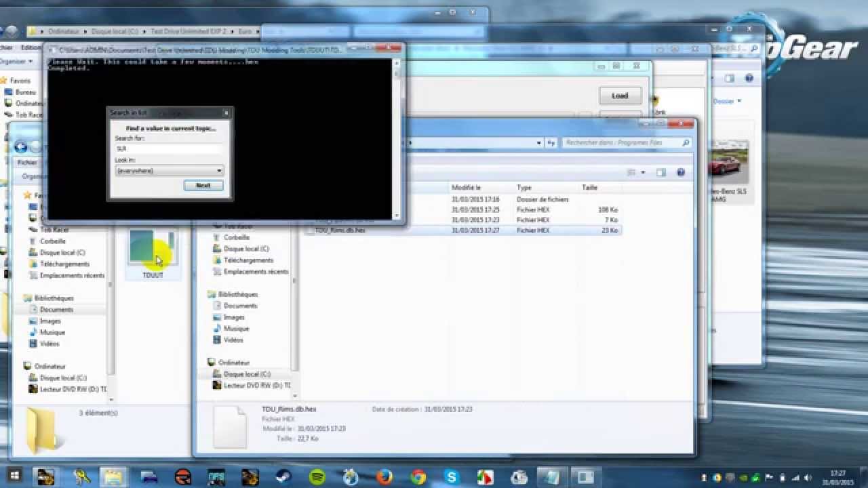This screenshot has width=868, height=488.
Task: Open Organiser dropdown in back explorer
Action: (17, 61)
